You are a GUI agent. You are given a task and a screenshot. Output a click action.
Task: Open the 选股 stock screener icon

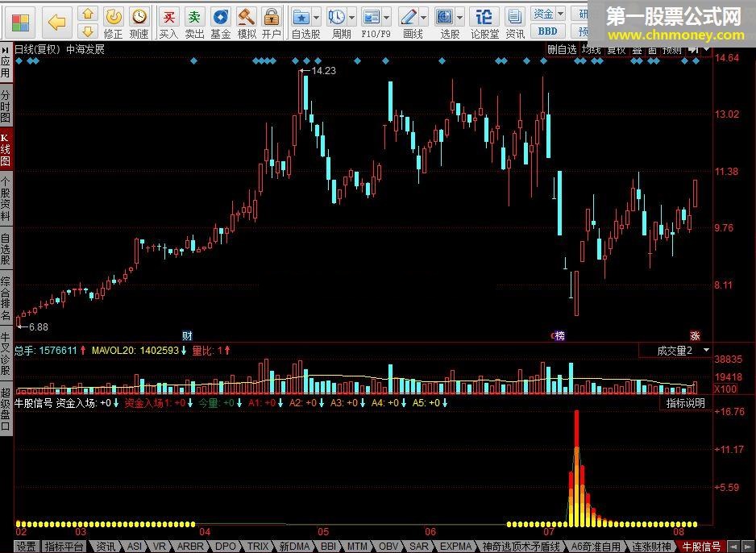444,18
